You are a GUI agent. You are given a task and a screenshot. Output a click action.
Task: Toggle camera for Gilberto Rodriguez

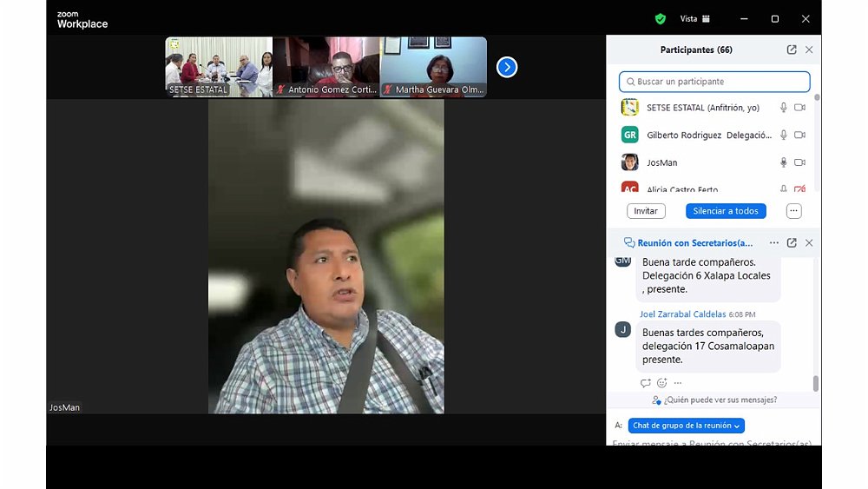tap(799, 135)
